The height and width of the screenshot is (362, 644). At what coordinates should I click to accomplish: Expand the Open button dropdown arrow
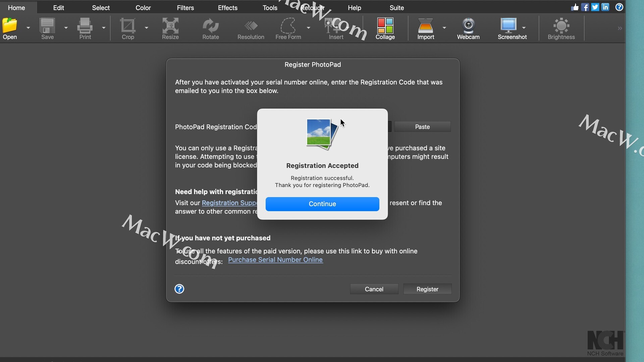point(28,28)
